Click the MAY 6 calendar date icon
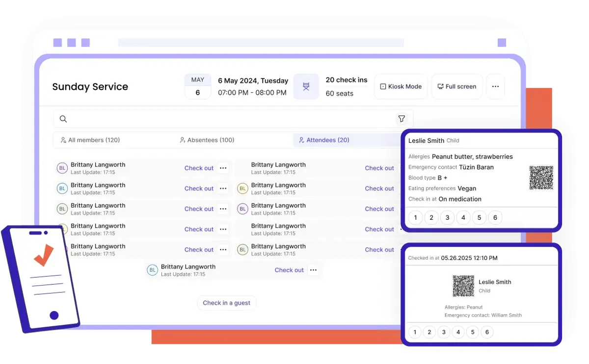The width and height of the screenshot is (589, 364). (x=198, y=86)
